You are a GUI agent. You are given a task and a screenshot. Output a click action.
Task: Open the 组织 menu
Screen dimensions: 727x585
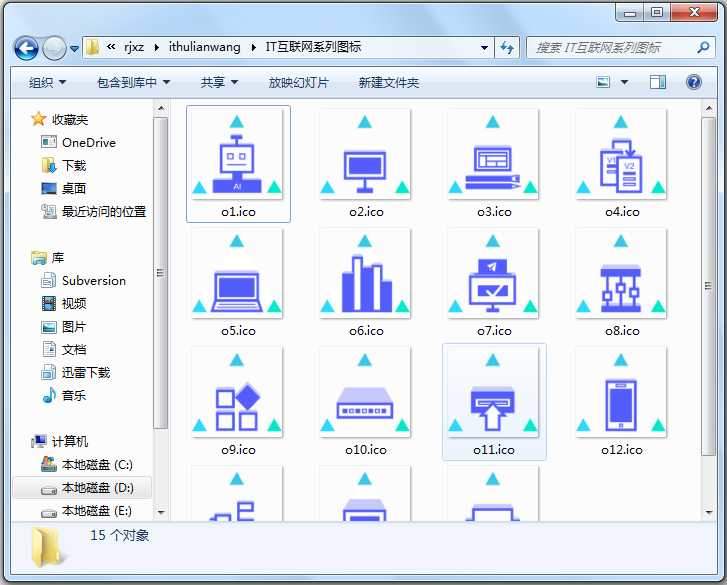point(47,83)
